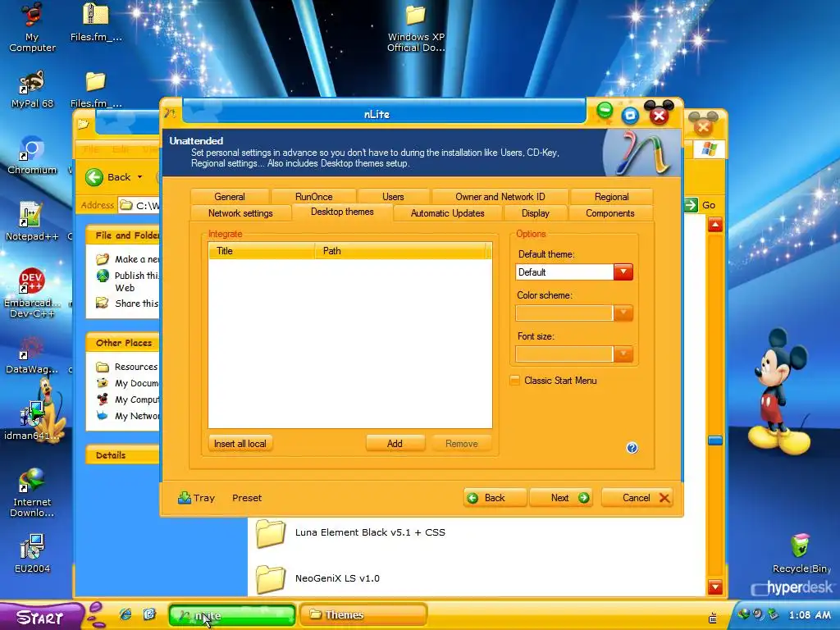Click the Path column header

(x=400, y=251)
